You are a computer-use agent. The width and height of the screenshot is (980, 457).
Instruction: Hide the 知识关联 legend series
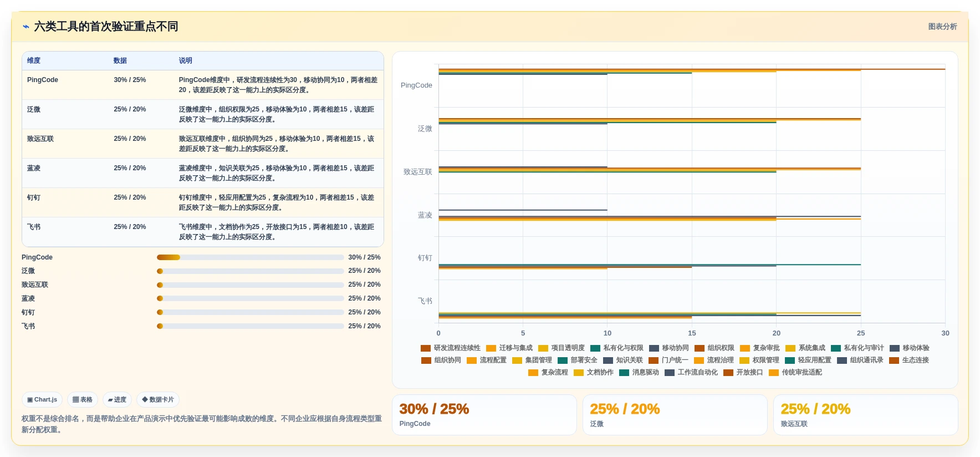tap(623, 360)
